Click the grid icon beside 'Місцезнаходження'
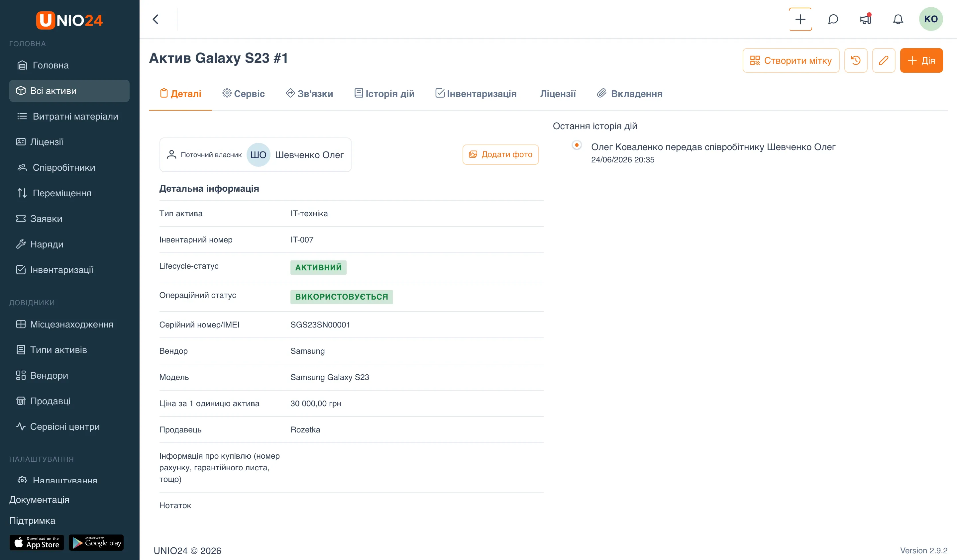The height and width of the screenshot is (560, 957). 21,324
